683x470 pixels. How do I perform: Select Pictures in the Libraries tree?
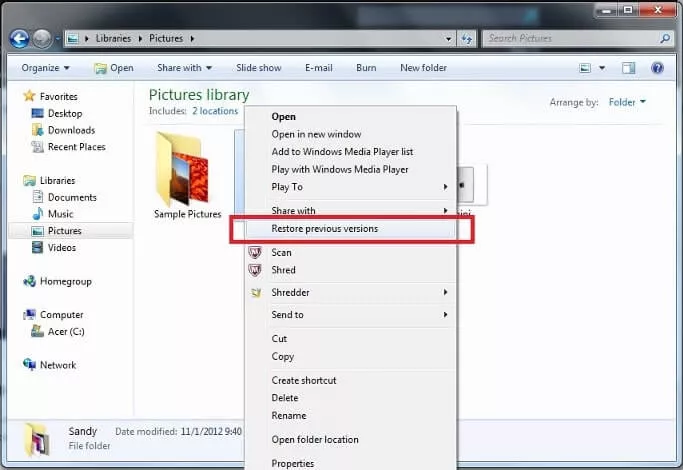(x=71, y=230)
